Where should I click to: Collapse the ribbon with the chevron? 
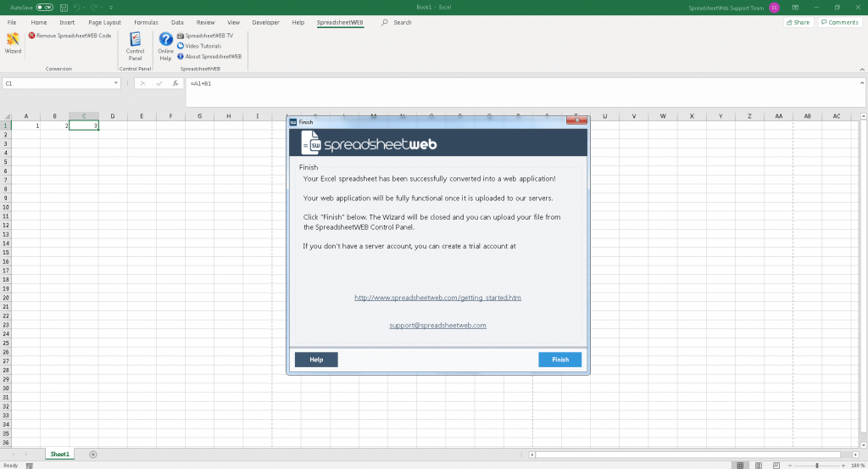(862, 70)
